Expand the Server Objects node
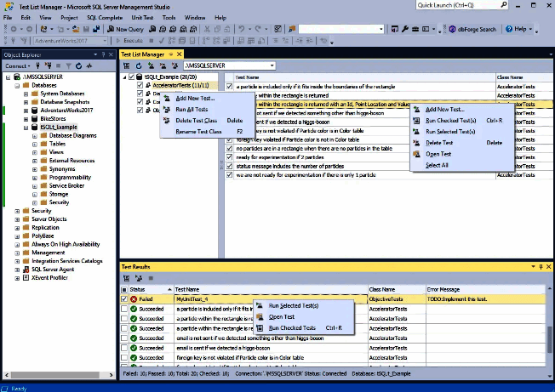 click(18, 219)
